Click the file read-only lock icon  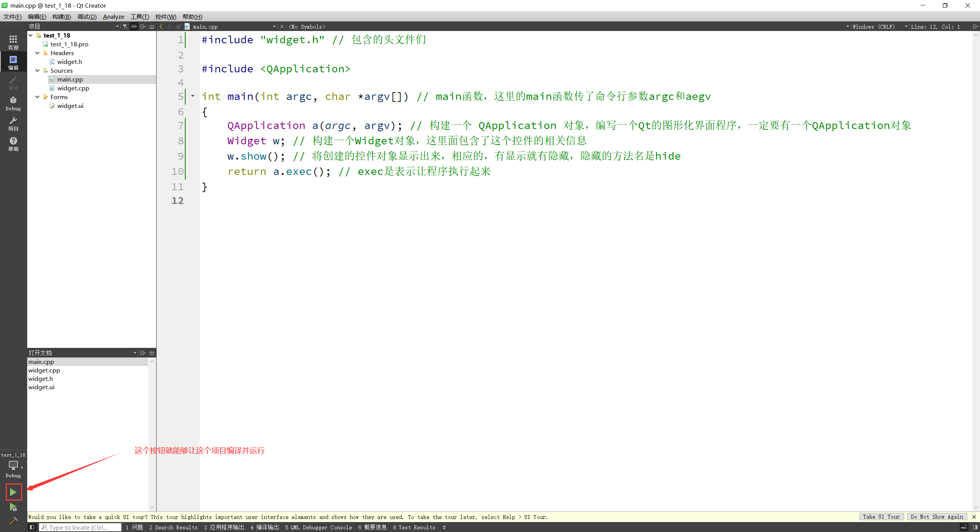178,26
